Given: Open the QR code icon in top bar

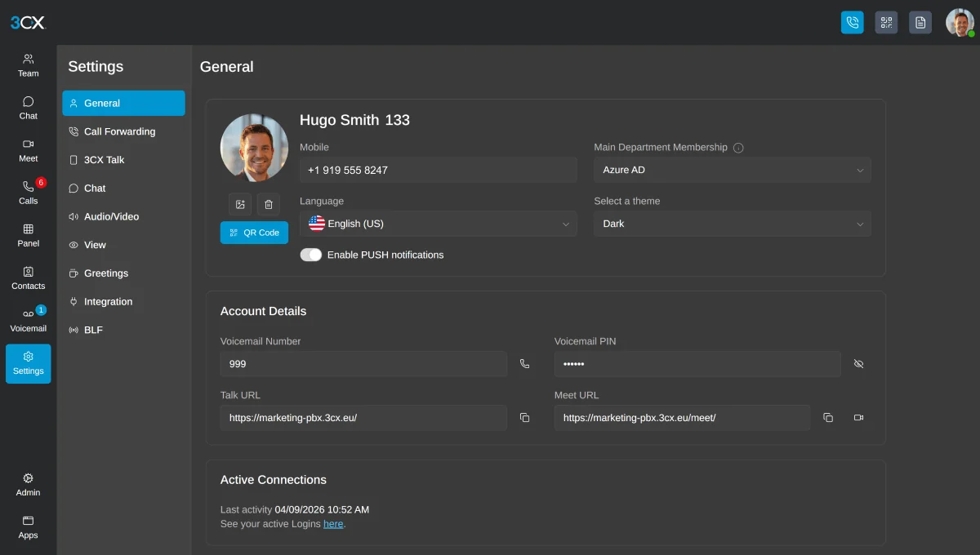Looking at the screenshot, I should click(886, 22).
